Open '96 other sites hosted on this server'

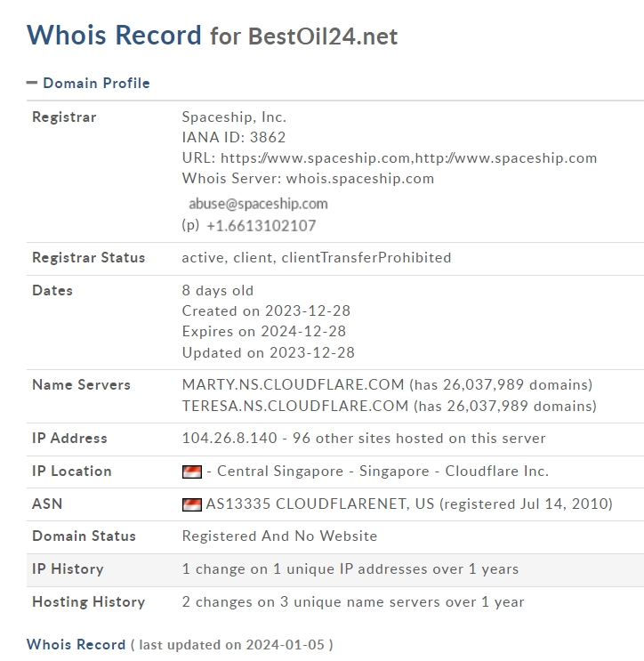point(419,438)
